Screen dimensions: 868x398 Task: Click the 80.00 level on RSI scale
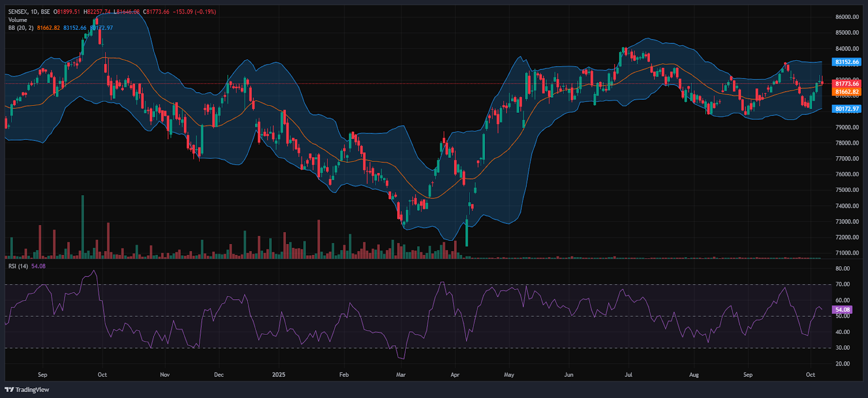pos(843,268)
